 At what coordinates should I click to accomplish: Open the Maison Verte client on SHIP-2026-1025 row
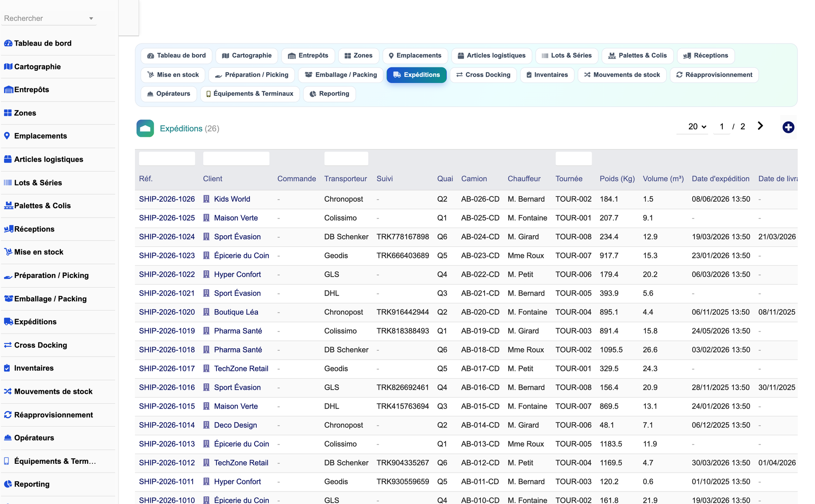[x=236, y=218]
